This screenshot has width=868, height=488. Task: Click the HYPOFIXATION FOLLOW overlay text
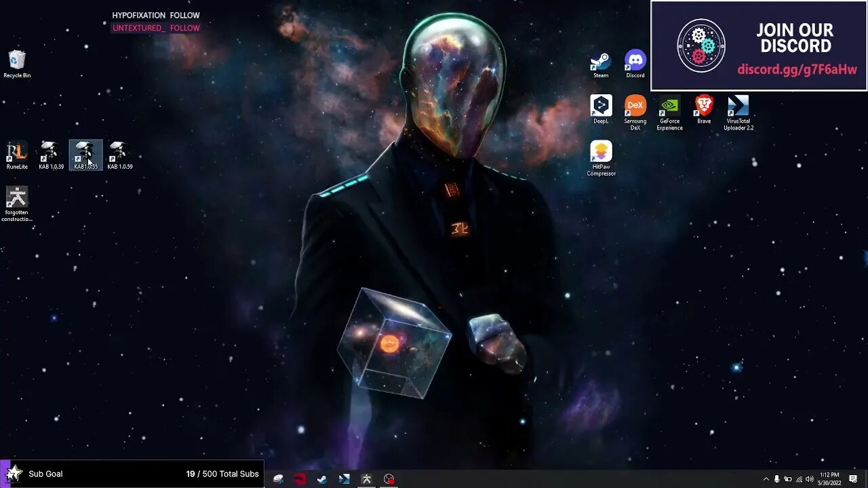(x=156, y=15)
